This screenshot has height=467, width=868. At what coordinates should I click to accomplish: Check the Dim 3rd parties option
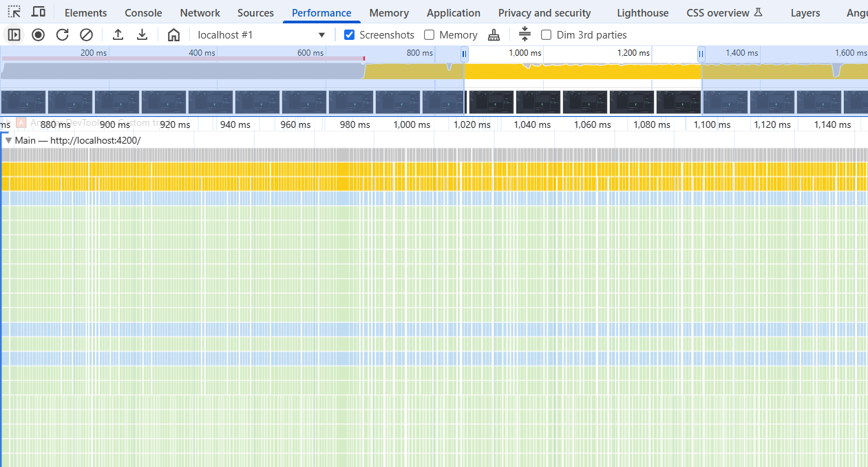(547, 34)
